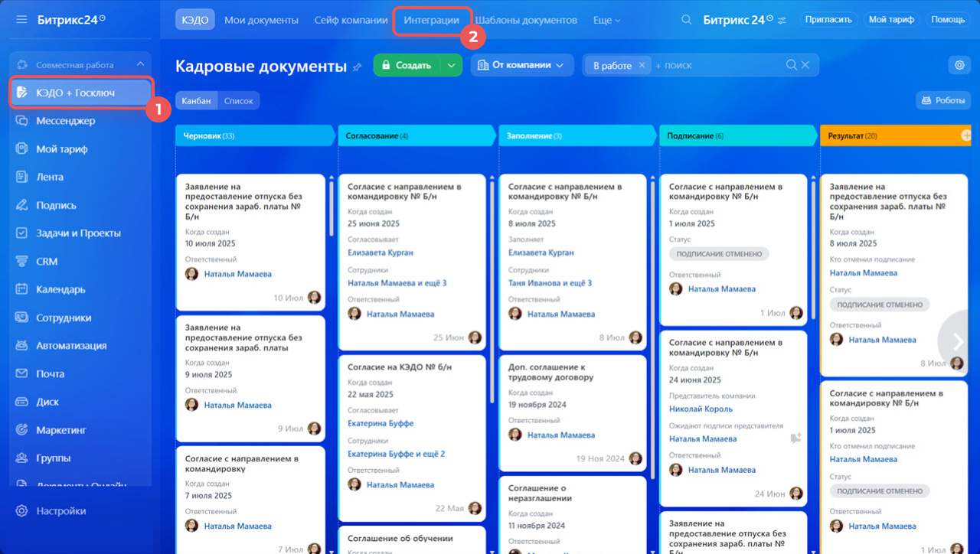Click Наталья Мамаева и ещё 3 link
Image resolution: width=980 pixels, height=554 pixels.
[397, 283]
